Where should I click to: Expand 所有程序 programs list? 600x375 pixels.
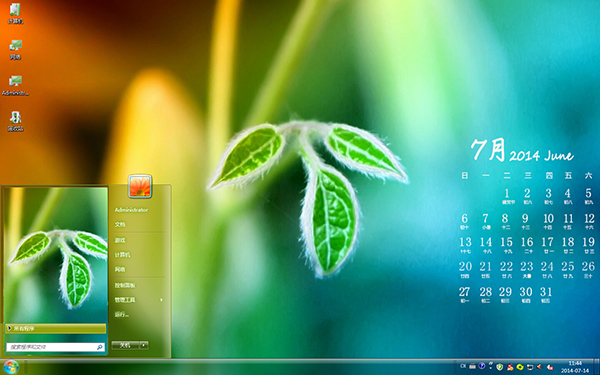click(55, 328)
